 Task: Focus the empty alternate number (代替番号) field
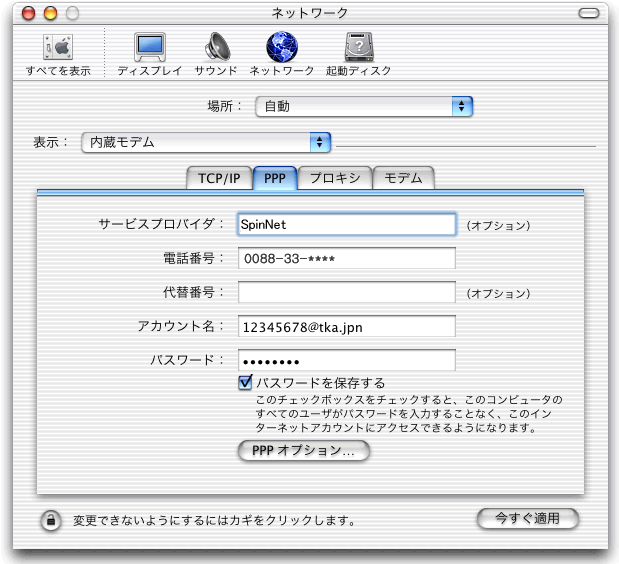click(x=346, y=292)
